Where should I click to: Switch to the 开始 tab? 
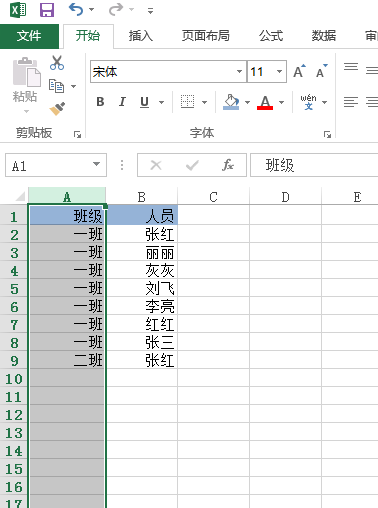click(88, 36)
